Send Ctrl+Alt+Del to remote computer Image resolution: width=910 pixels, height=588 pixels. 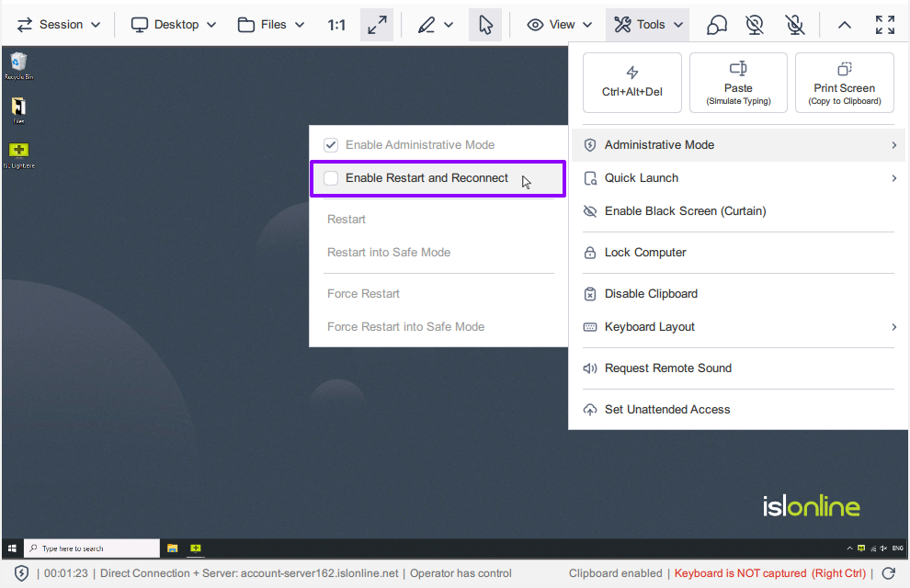pos(632,83)
